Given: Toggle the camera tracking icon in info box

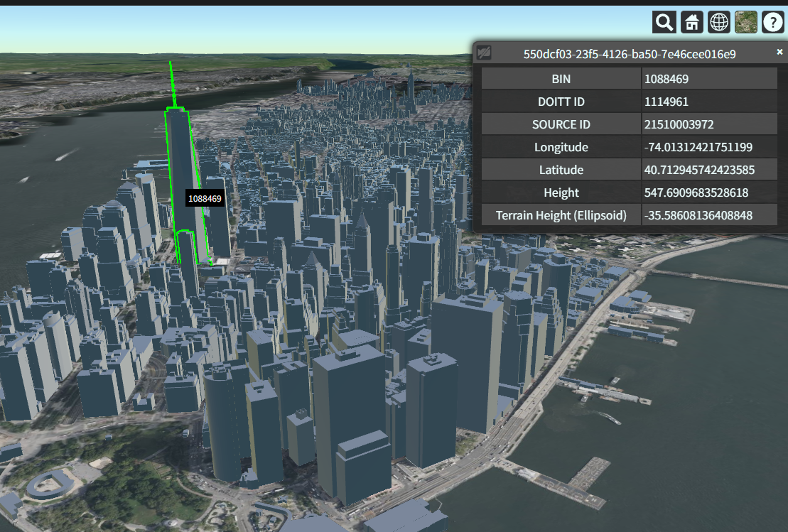Looking at the screenshot, I should pyautogui.click(x=484, y=53).
